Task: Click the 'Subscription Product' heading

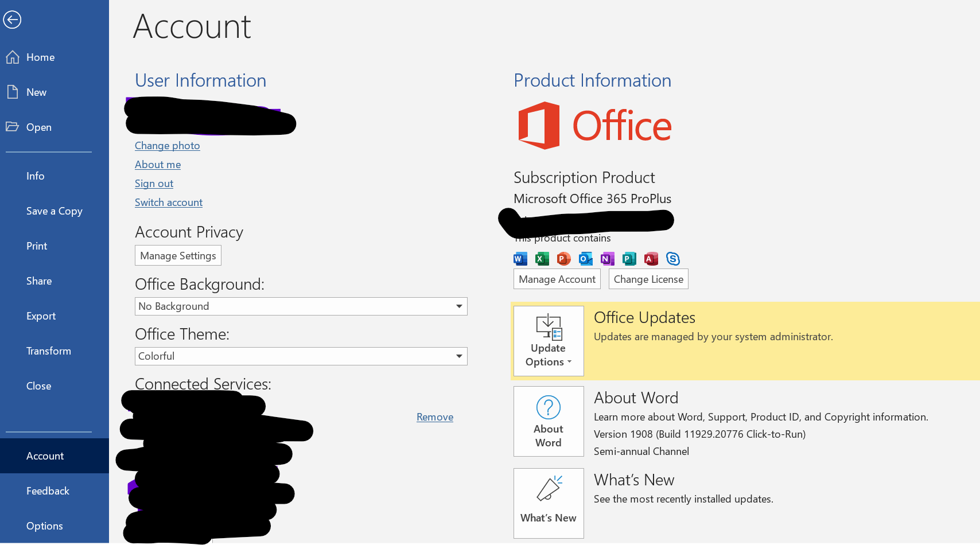Action: [x=584, y=178]
